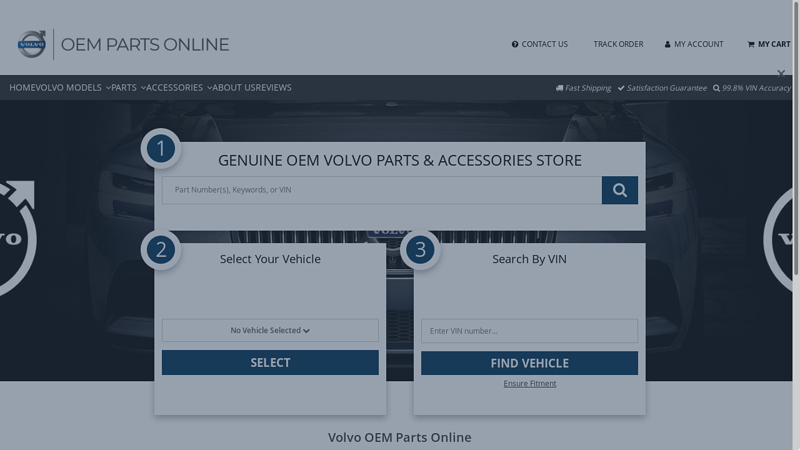Open the No Vehicle Selected dropdown

pos(270,331)
